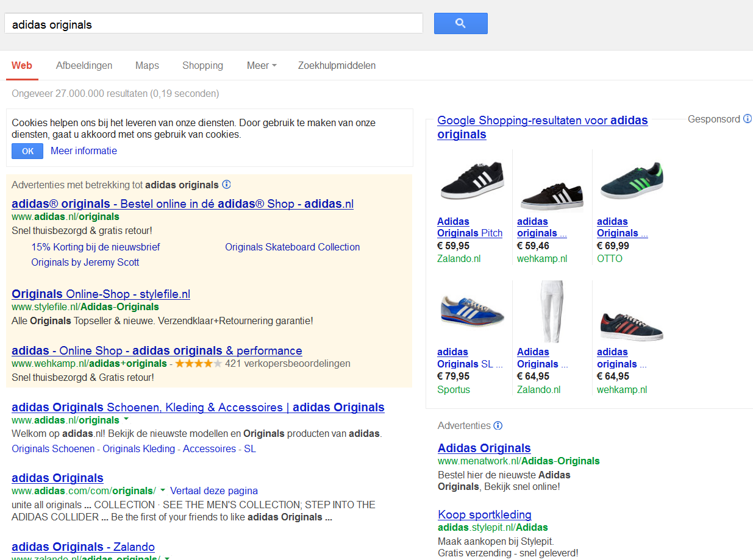Expand the Meer dropdown menu
753x560 pixels.
point(262,65)
